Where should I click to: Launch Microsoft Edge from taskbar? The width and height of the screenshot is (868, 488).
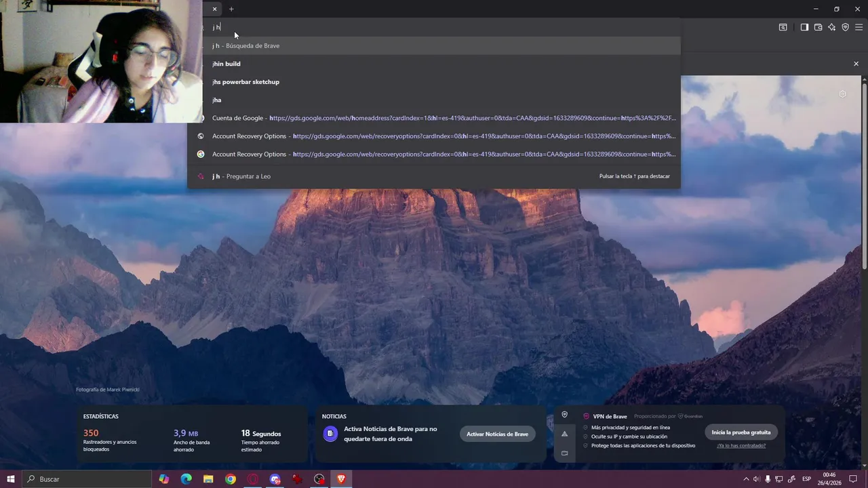tap(186, 479)
